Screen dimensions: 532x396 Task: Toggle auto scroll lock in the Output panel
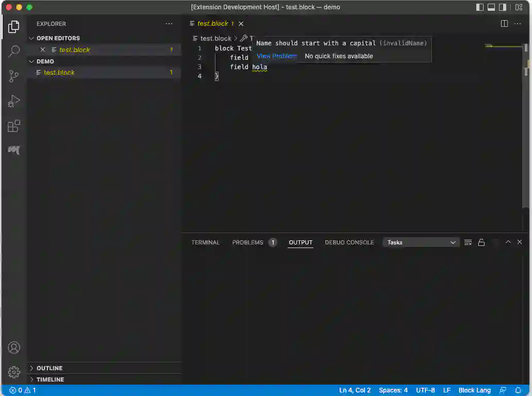(481, 242)
